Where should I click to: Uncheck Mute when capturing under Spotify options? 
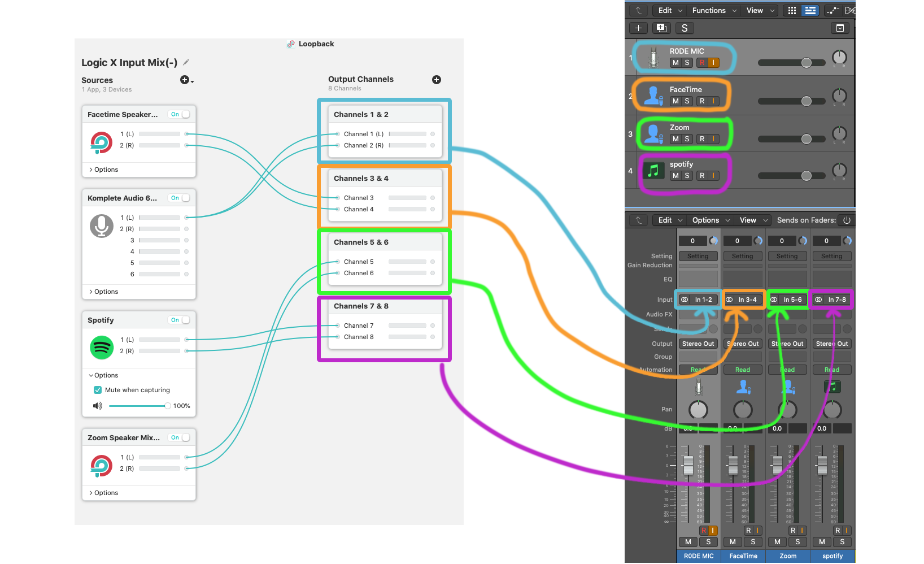(x=98, y=390)
